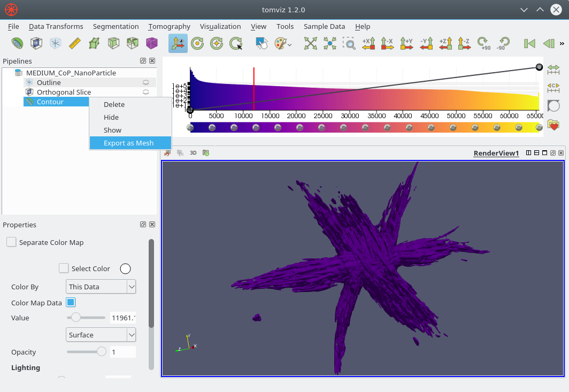Choose Show from the context menu

coord(130,130)
